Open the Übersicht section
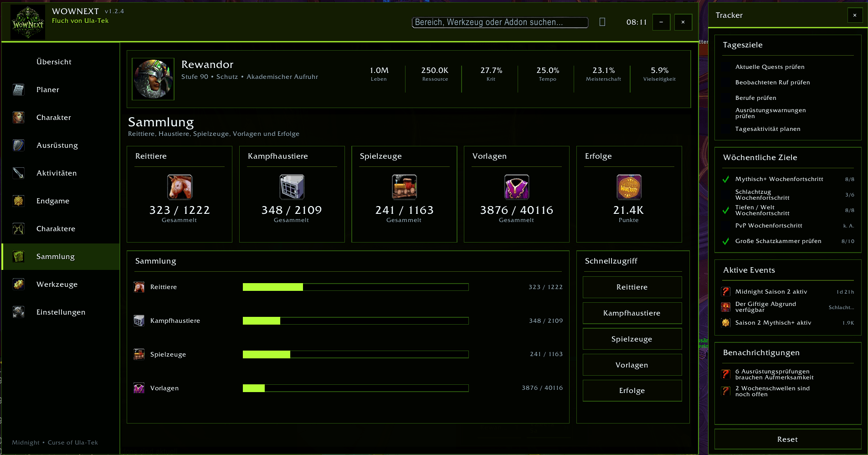 click(x=61, y=62)
